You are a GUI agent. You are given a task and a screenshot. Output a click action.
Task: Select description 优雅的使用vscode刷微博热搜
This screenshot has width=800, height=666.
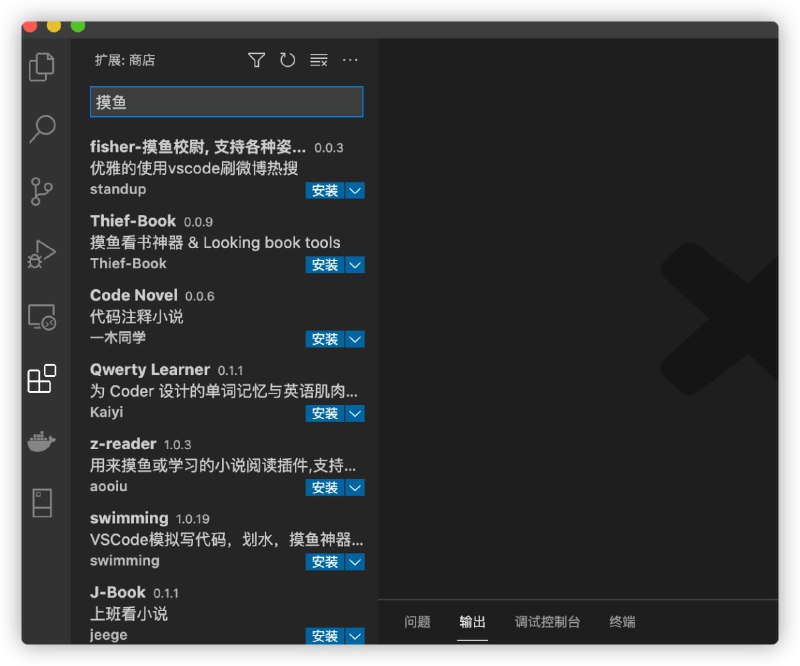[x=194, y=168]
